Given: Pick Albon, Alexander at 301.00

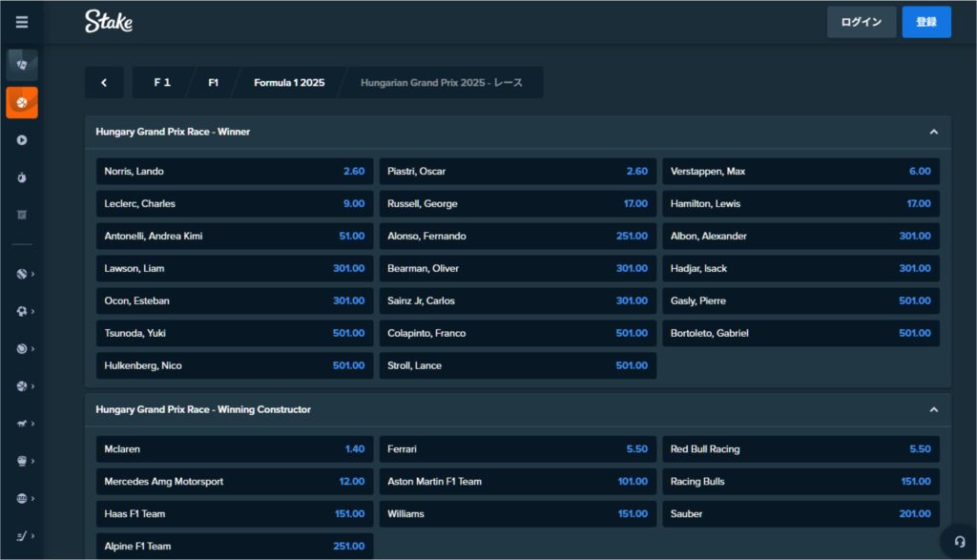Looking at the screenshot, I should coord(800,236).
